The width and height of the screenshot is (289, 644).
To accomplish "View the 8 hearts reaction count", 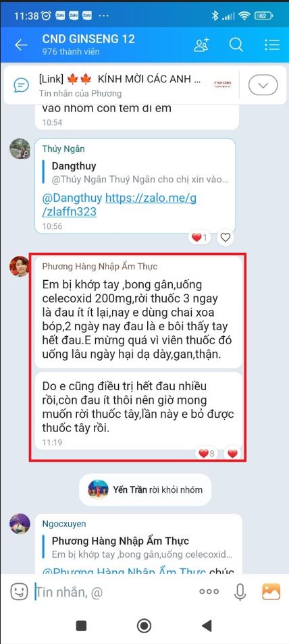I will [207, 454].
